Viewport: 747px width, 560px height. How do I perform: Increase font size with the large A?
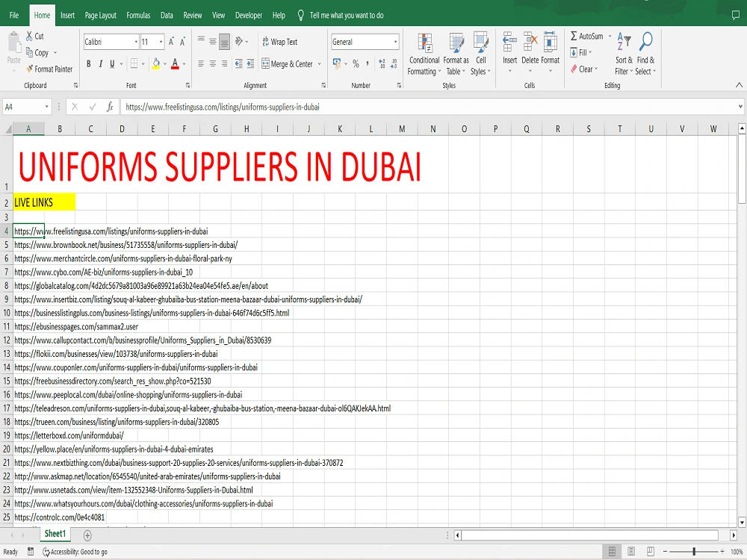coord(171,42)
